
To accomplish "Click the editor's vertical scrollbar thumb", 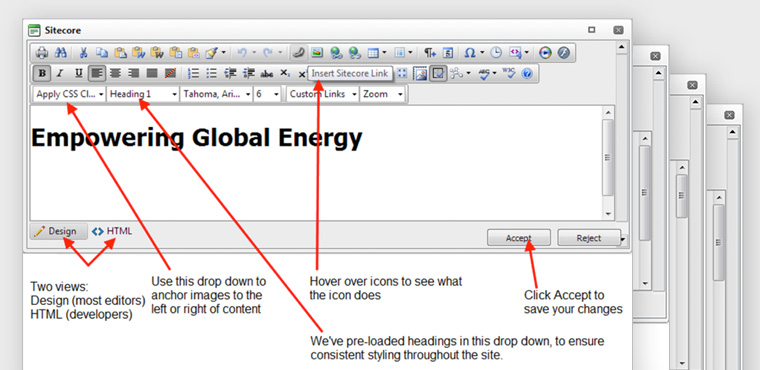I will point(608,158).
